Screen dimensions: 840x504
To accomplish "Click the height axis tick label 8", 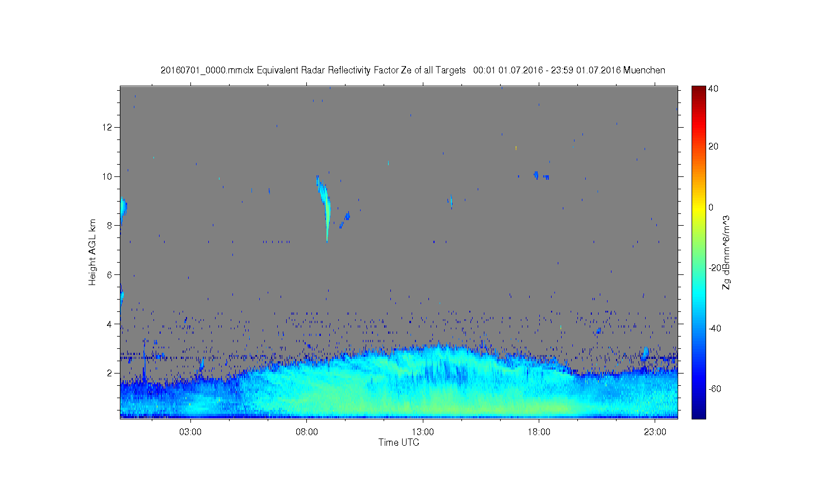I will click(x=110, y=225).
